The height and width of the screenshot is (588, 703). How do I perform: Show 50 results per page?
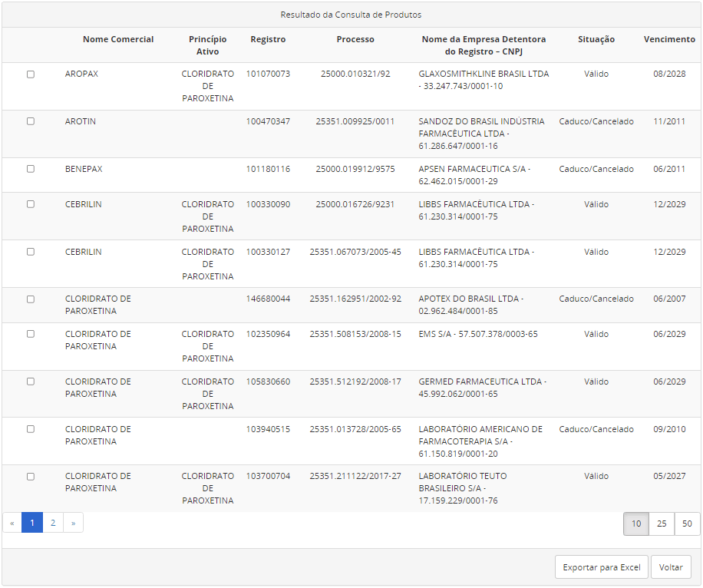[687, 524]
